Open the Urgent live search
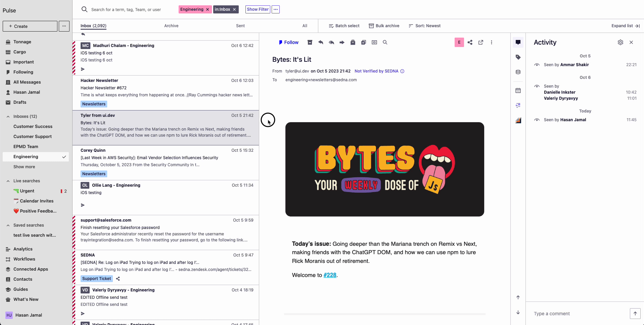The image size is (644, 325). pos(27,191)
